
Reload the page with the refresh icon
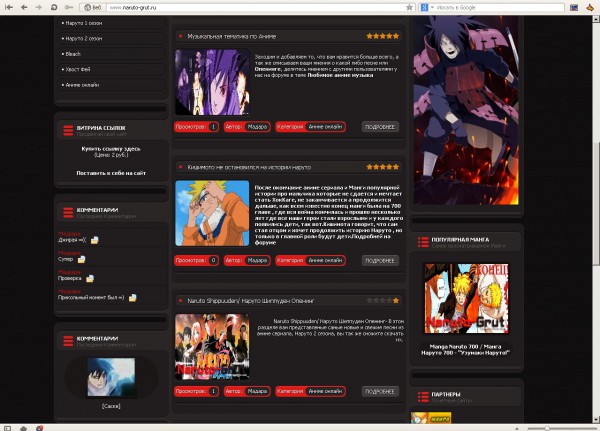[x=54, y=7]
